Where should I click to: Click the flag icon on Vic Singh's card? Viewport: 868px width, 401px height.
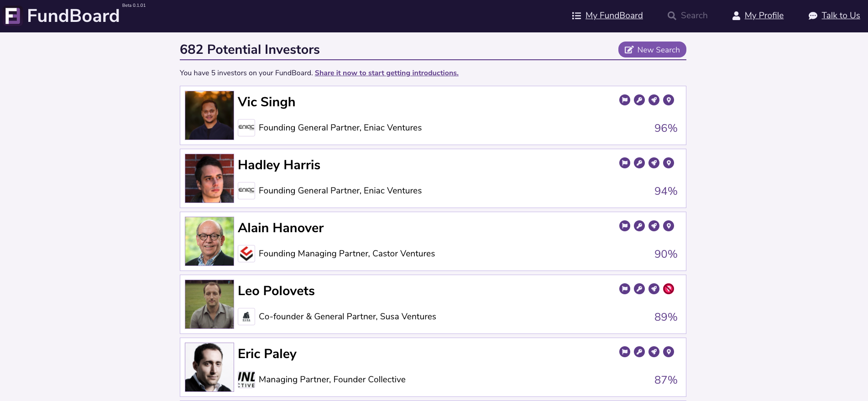[x=625, y=100]
